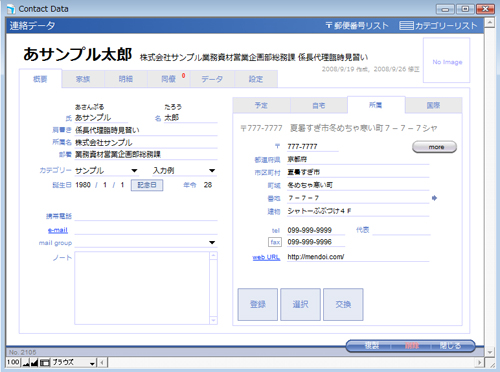Viewport: 500px width, 372px height.
Task: Click the given name field 太郎
Action: 191,118
